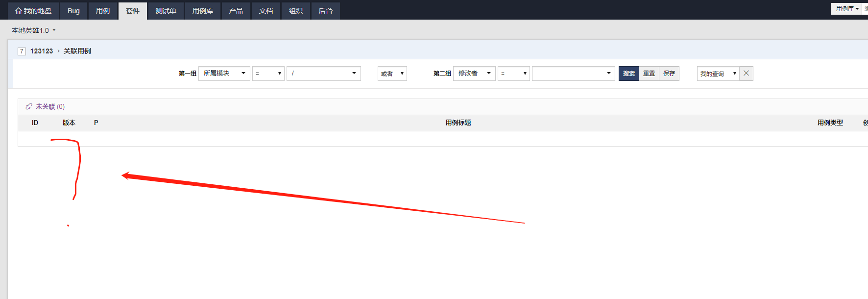Open first group 所属模块 field dropdown
This screenshot has height=299, width=868.
[224, 74]
